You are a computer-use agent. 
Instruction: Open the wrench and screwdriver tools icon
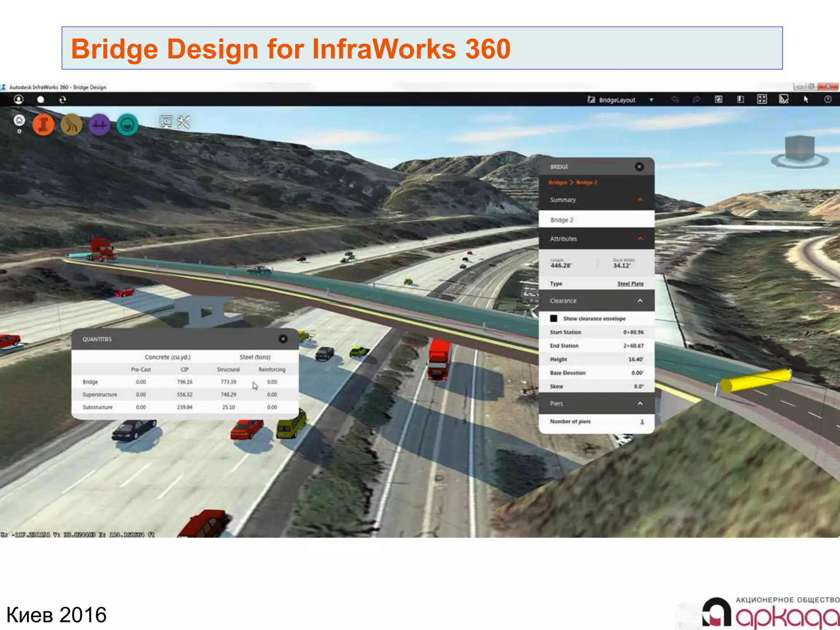coord(184,122)
